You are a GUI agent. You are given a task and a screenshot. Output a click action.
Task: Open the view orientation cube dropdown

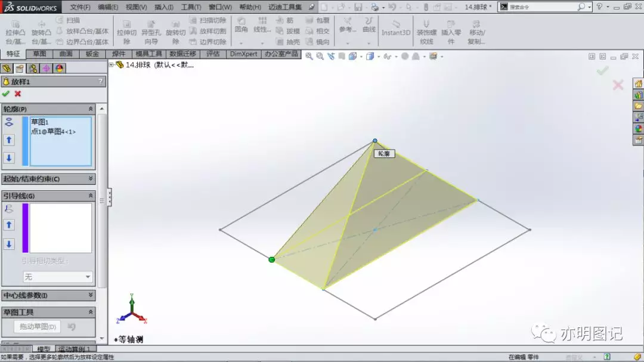point(361,56)
